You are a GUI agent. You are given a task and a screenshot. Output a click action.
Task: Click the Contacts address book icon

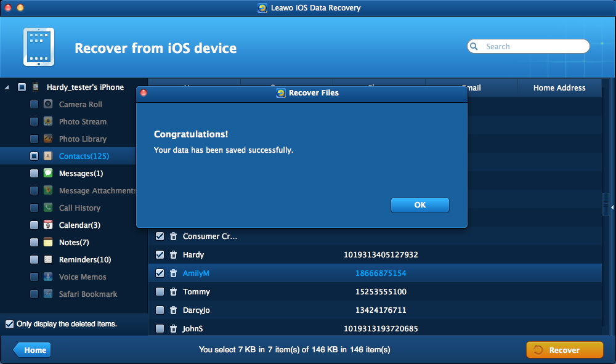[x=48, y=156]
